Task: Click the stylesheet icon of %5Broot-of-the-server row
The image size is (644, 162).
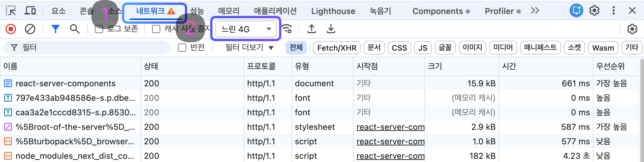Action: coord(8,127)
